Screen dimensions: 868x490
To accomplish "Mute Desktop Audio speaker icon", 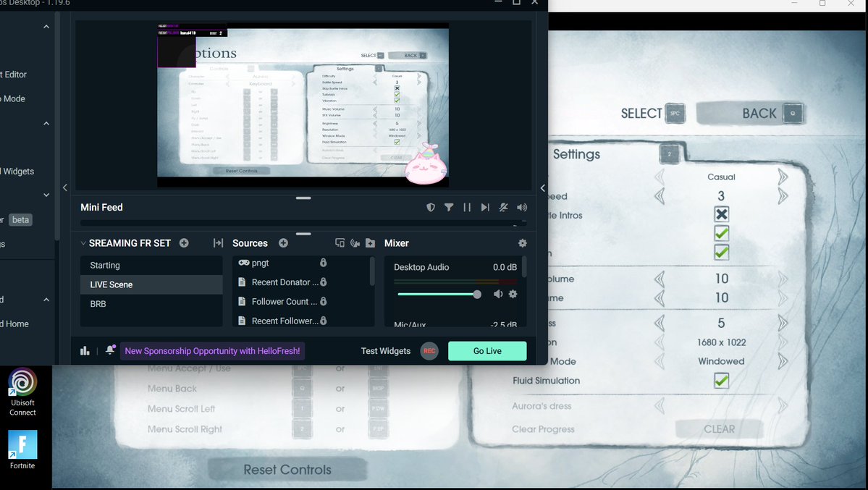I will tap(498, 294).
